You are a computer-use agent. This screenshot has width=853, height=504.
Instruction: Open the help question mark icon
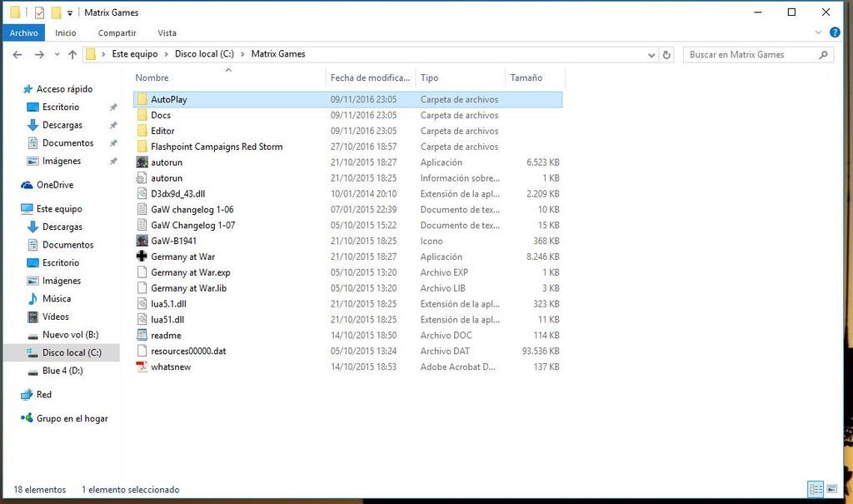tap(834, 33)
